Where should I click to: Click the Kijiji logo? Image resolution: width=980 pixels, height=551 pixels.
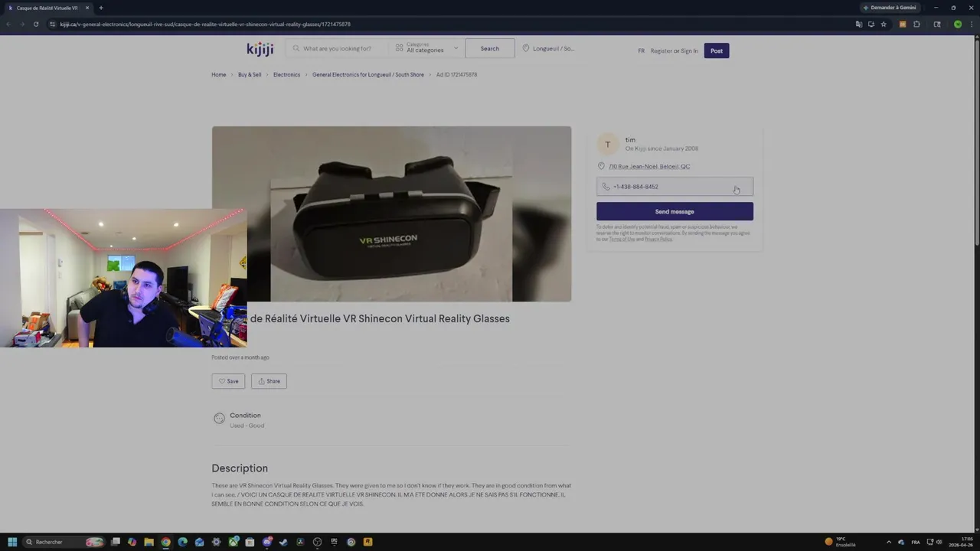pos(260,49)
